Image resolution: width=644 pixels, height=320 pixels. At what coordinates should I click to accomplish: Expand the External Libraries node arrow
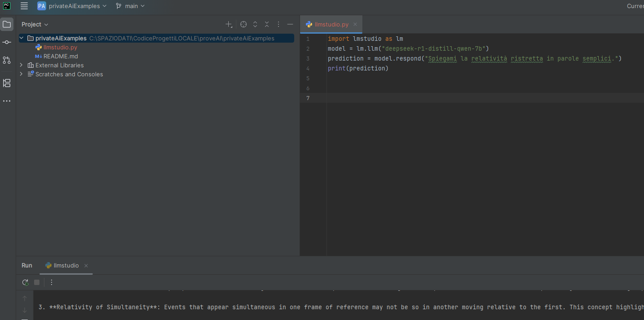pyautogui.click(x=22, y=65)
